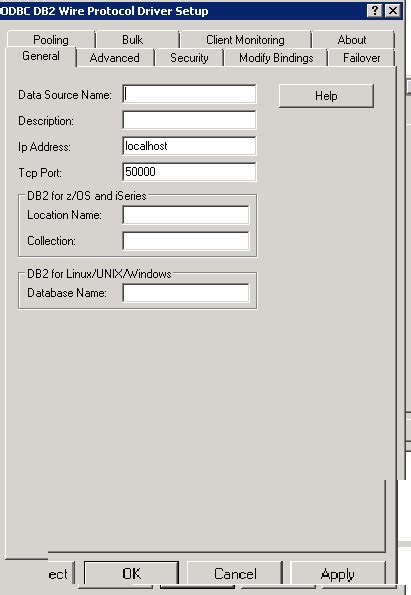Switch to Modify Bindings tab
This screenshot has width=411, height=595.
(x=276, y=58)
